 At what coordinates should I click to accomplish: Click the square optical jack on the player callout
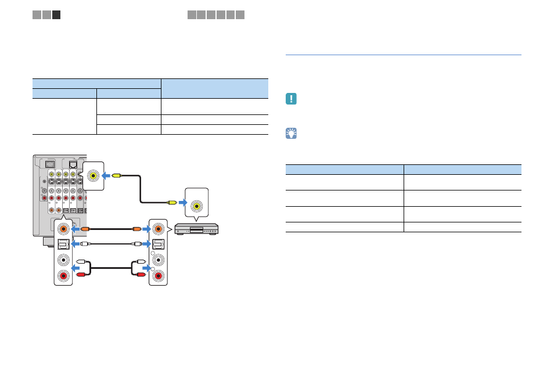[158, 244]
